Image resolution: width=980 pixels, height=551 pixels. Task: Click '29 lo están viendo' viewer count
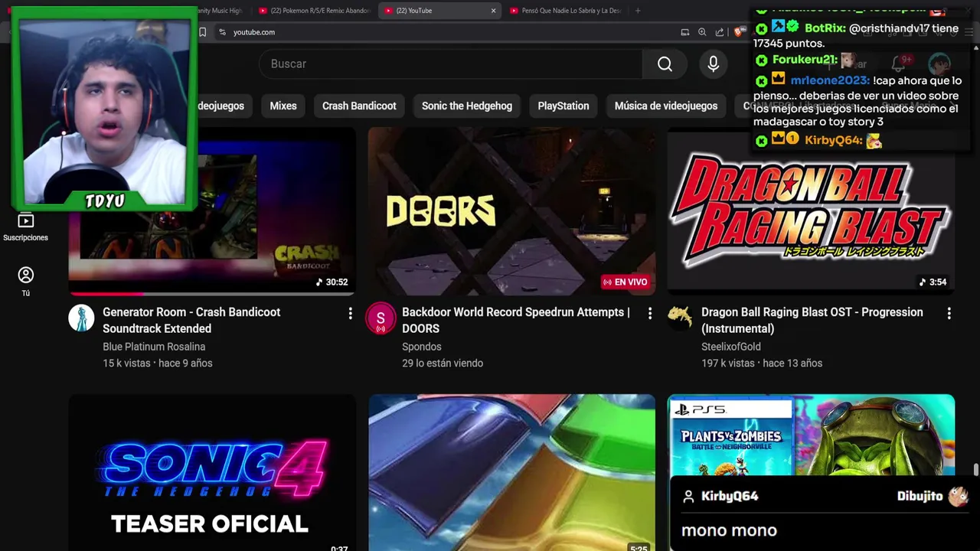point(443,364)
